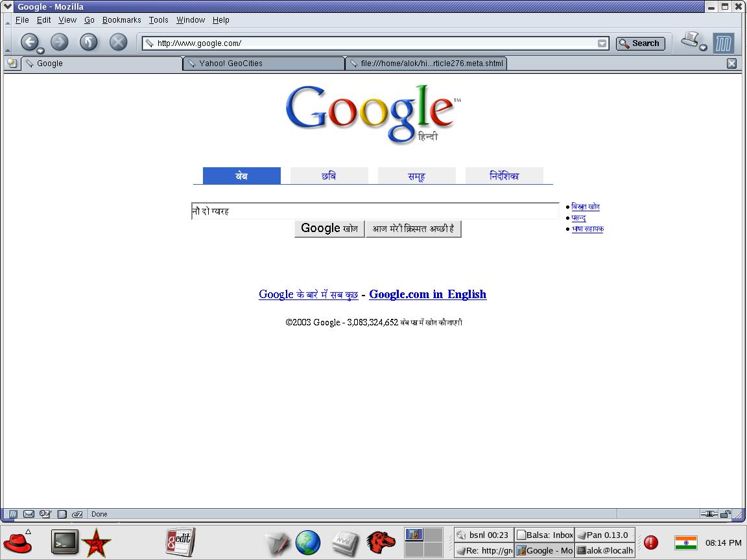The width and height of the screenshot is (747, 560).
Task: Open the Tools menu
Action: click(158, 20)
